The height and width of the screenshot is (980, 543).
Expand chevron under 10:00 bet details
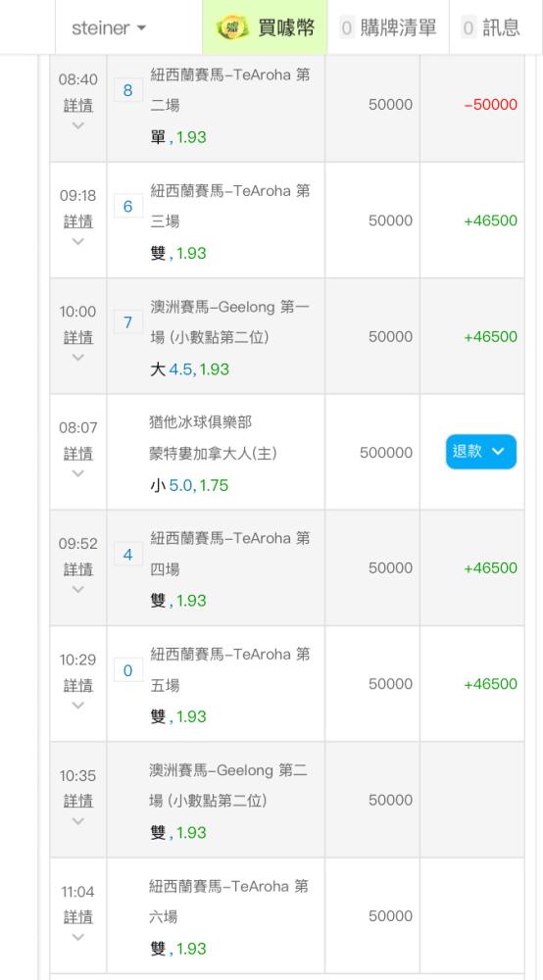[x=78, y=358]
